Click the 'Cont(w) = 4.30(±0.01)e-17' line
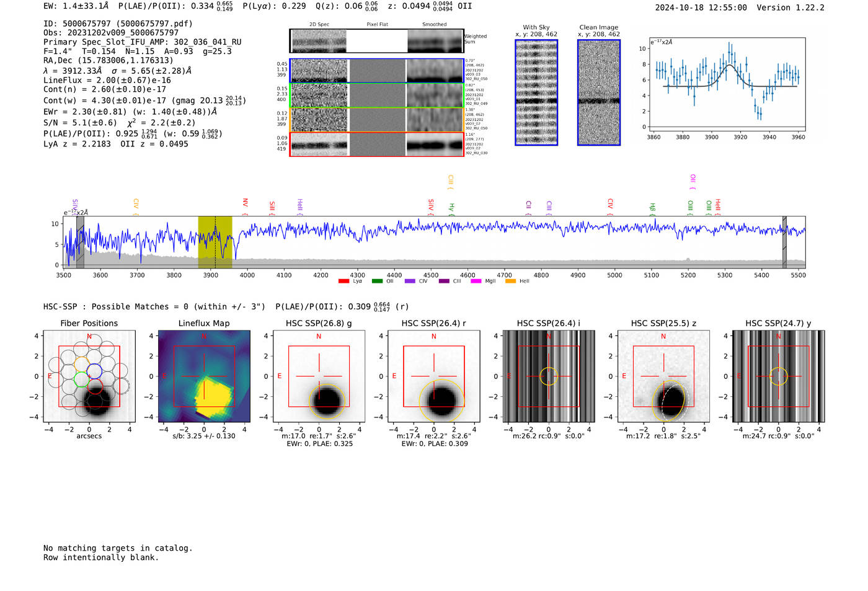 pos(145,100)
